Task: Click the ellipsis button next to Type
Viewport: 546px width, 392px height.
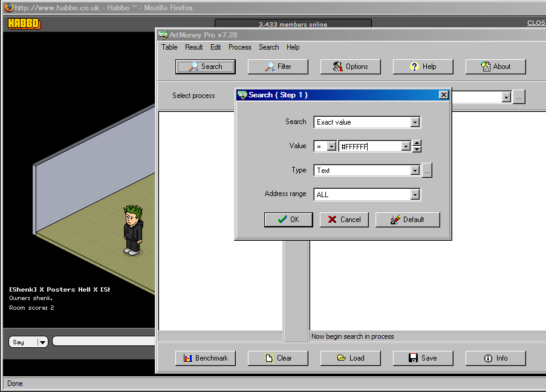Action: coord(427,171)
